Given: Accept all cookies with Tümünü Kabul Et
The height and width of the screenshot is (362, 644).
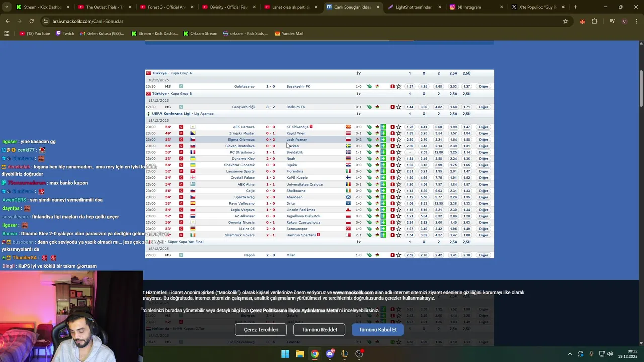Looking at the screenshot, I should click(377, 330).
